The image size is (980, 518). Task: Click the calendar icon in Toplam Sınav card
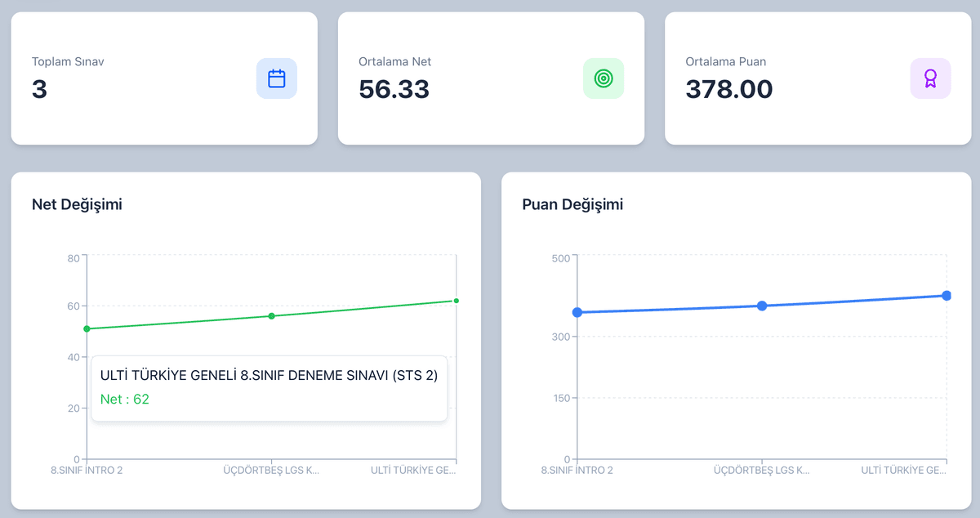tap(277, 78)
